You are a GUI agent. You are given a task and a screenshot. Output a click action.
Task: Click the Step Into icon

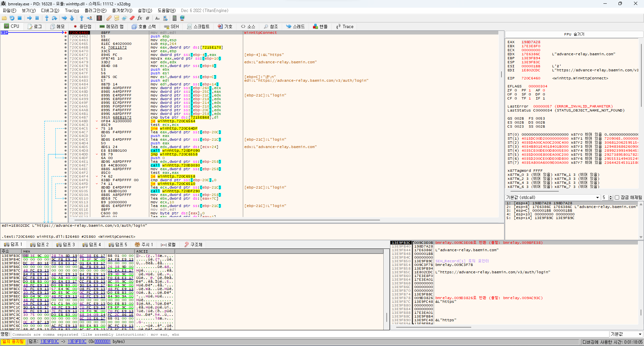coord(47,18)
